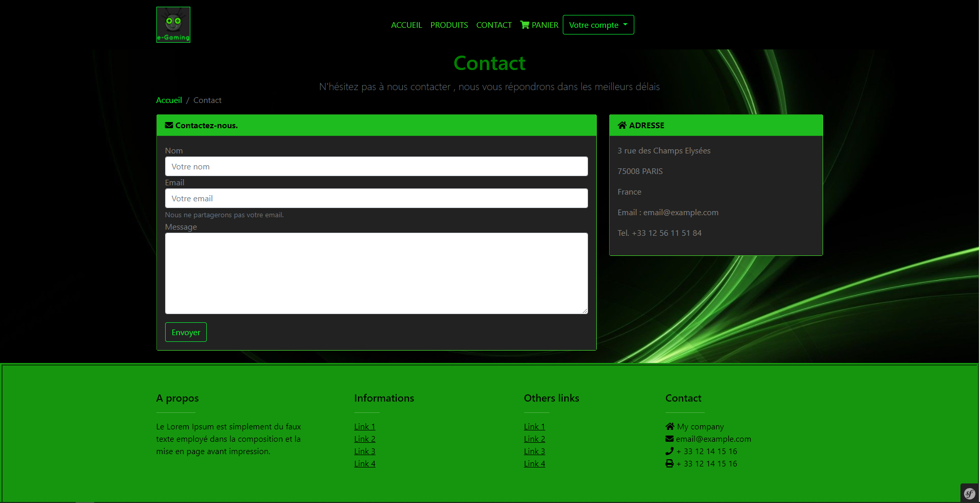The width and height of the screenshot is (980, 503).
Task: Click inside the Message text area
Action: (x=376, y=273)
